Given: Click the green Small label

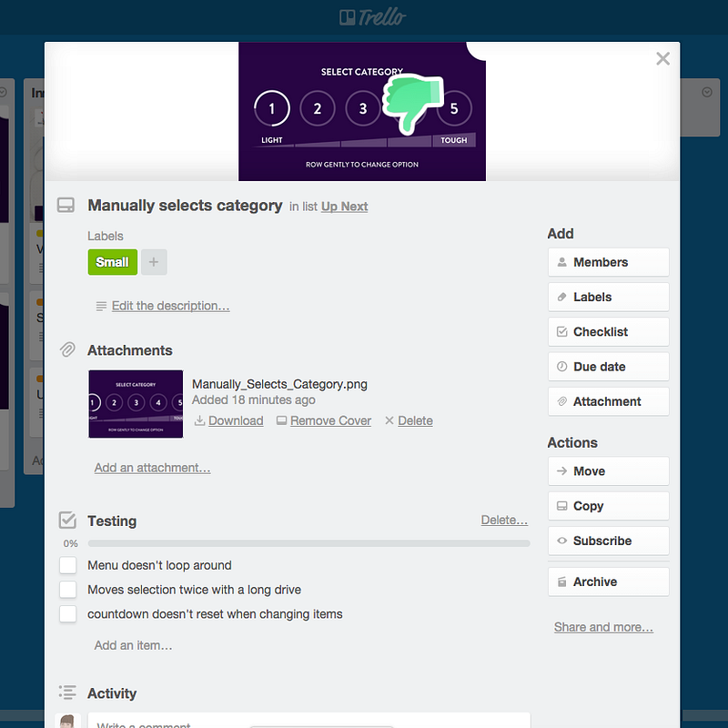Looking at the screenshot, I should point(112,262).
